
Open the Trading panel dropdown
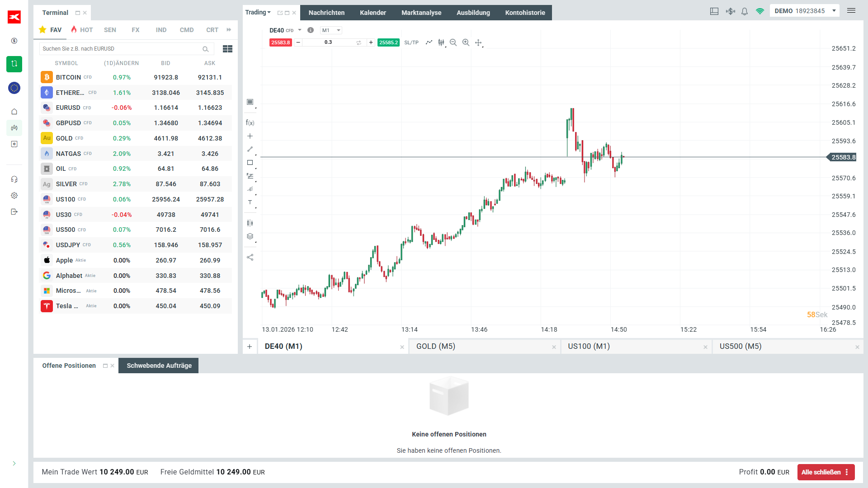coord(258,12)
